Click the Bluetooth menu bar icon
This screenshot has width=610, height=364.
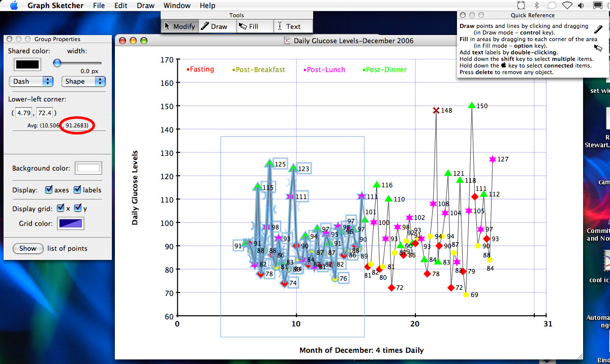pos(536,6)
